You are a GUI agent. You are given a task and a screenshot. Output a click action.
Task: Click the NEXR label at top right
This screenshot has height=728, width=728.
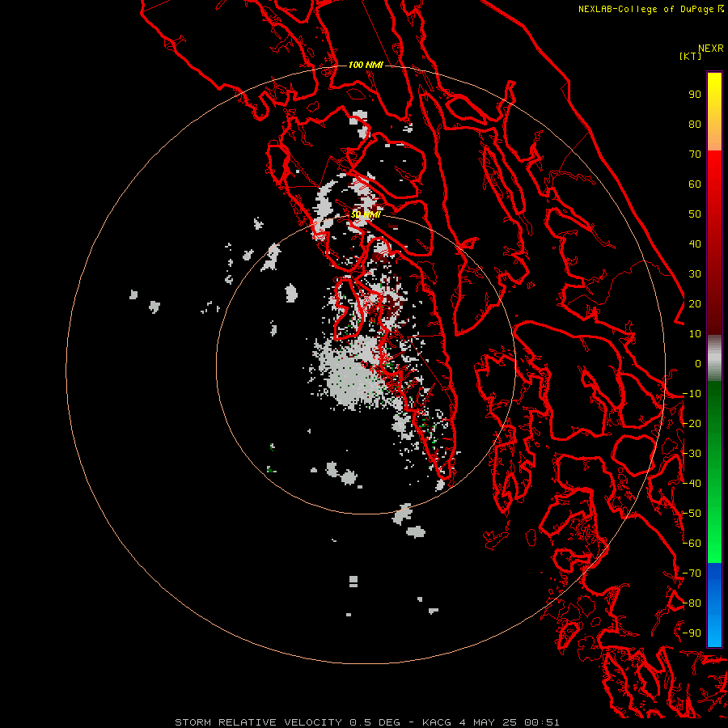[711, 49]
